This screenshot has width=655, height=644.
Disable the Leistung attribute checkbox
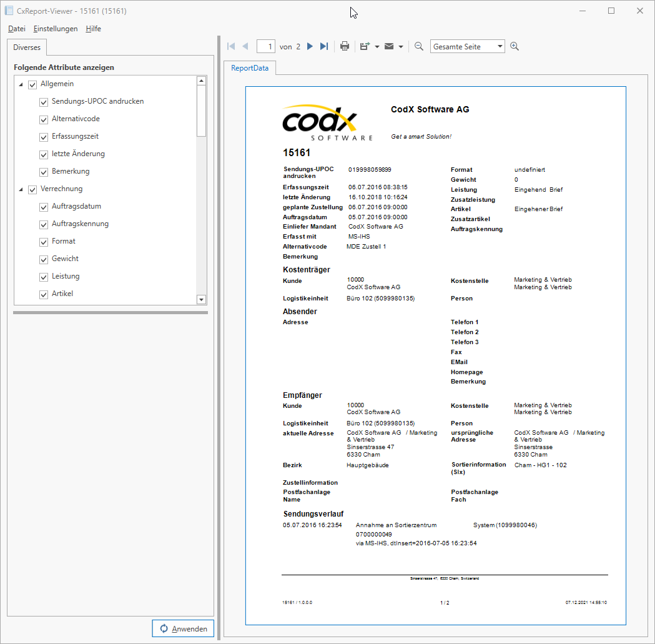pyautogui.click(x=44, y=277)
